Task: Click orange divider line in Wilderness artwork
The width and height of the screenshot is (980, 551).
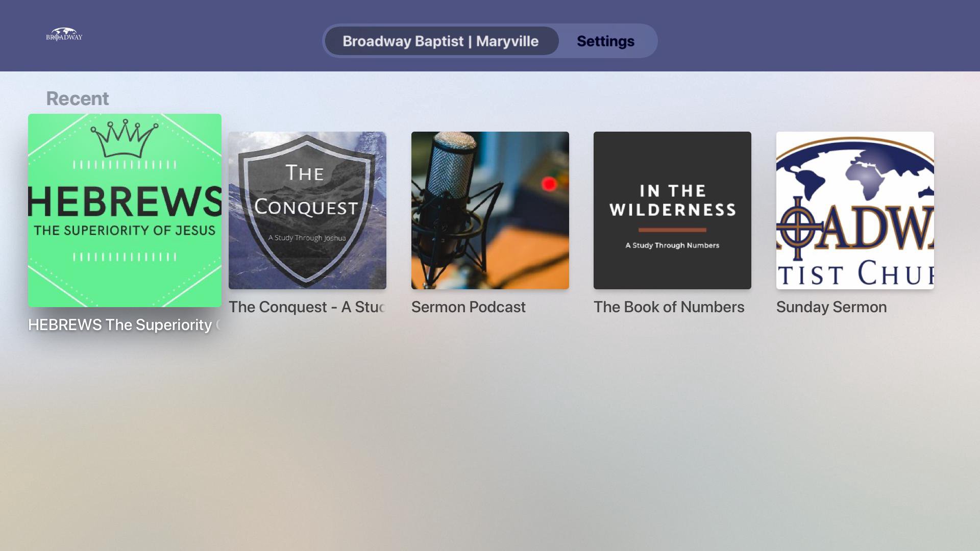Action: 672,230
